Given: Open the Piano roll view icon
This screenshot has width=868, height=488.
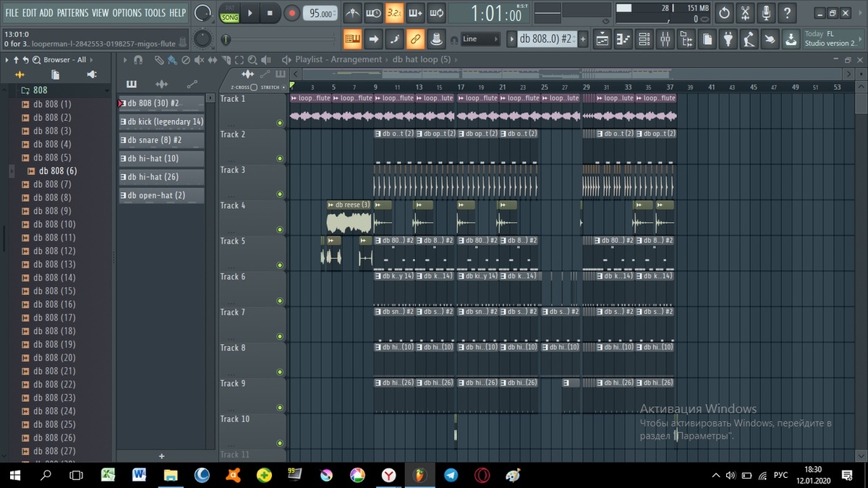Looking at the screenshot, I should point(624,39).
